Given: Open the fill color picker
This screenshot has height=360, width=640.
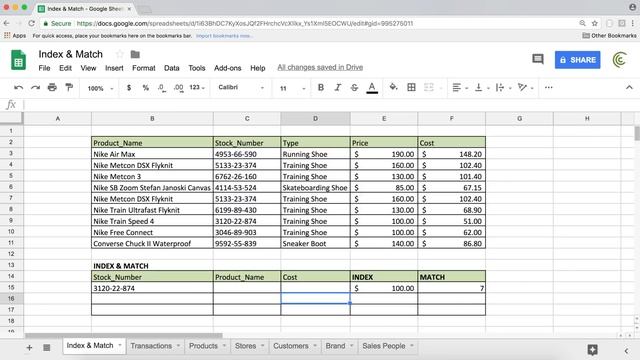Looking at the screenshot, I should tap(393, 87).
